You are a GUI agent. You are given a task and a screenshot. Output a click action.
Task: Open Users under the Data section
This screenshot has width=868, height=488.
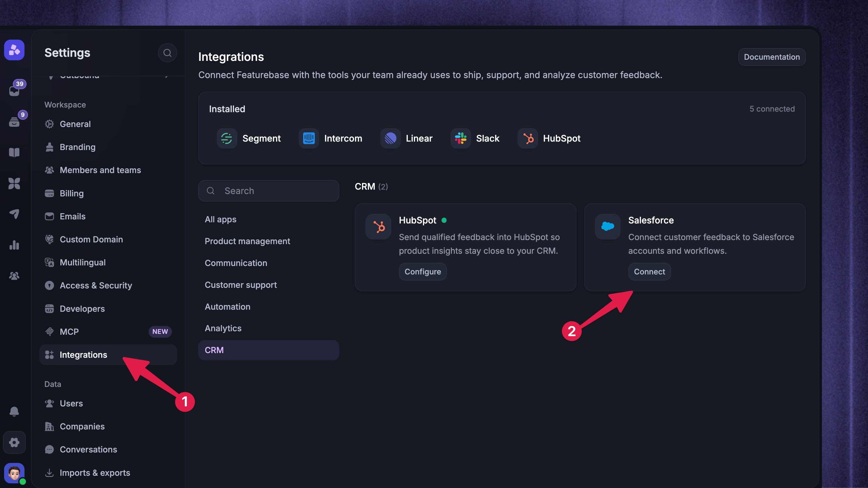[108, 404]
